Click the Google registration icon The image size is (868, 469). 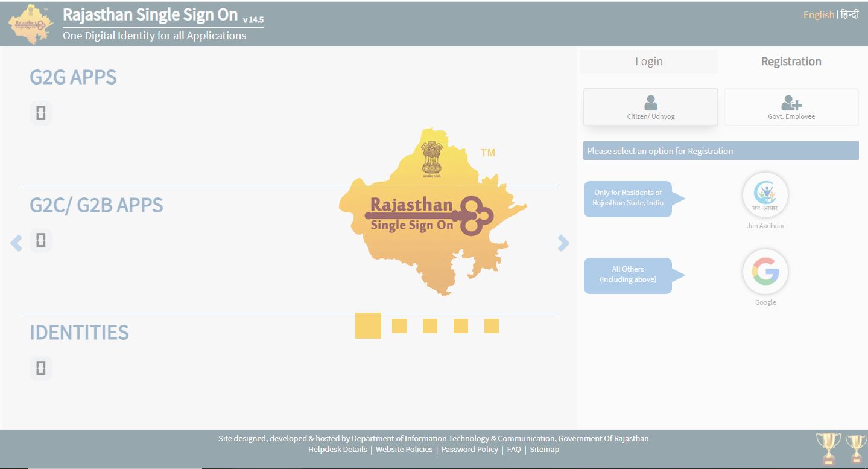point(765,272)
